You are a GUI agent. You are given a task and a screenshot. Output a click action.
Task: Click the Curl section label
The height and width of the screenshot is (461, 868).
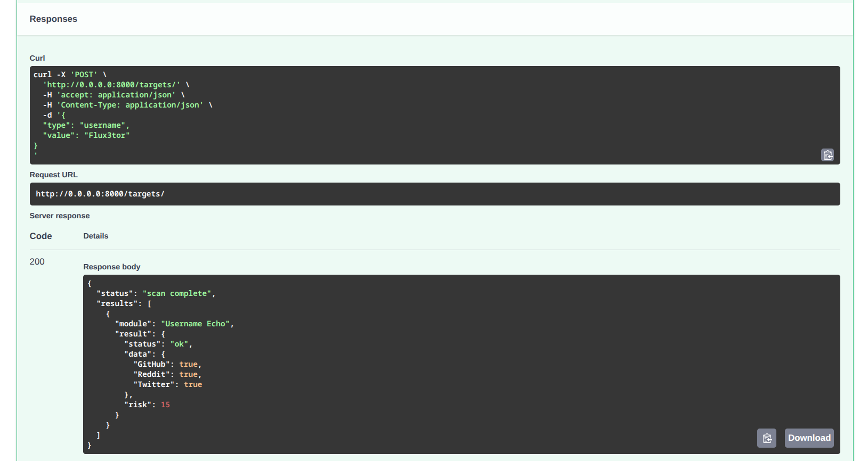pos(37,59)
